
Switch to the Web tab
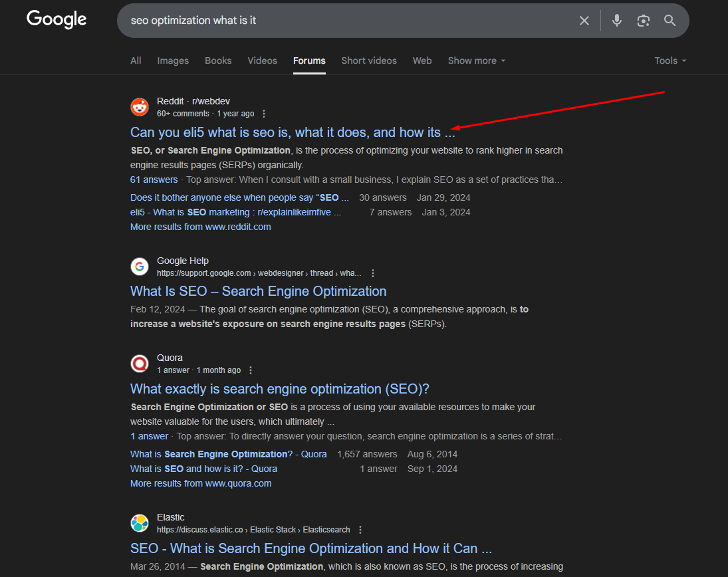pyautogui.click(x=422, y=60)
